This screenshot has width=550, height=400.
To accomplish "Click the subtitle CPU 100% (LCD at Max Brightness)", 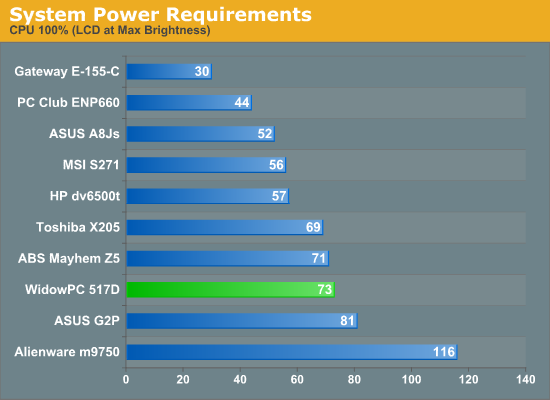I will [110, 30].
